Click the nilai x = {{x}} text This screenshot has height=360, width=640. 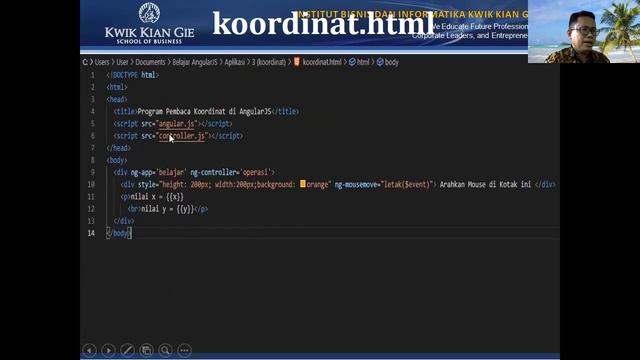pyautogui.click(x=157, y=197)
